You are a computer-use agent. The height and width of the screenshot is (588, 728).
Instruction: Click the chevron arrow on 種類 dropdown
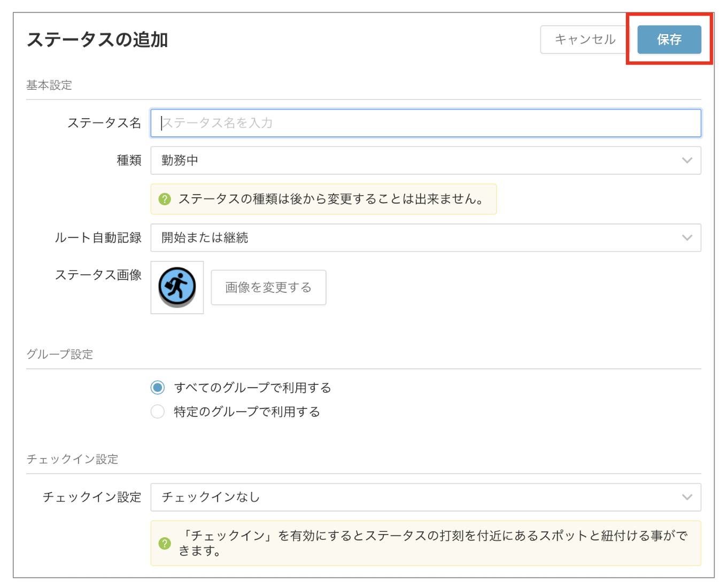pyautogui.click(x=687, y=160)
